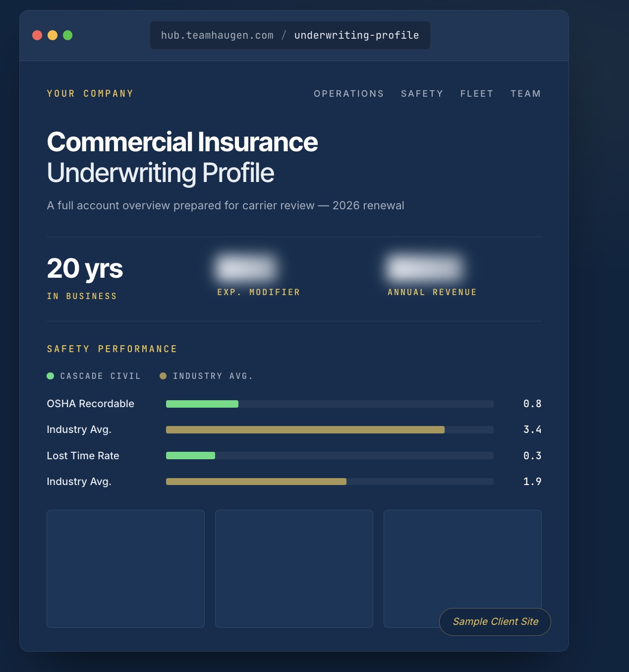
Task: Click the Sample Client Site badge
Action: tap(495, 621)
